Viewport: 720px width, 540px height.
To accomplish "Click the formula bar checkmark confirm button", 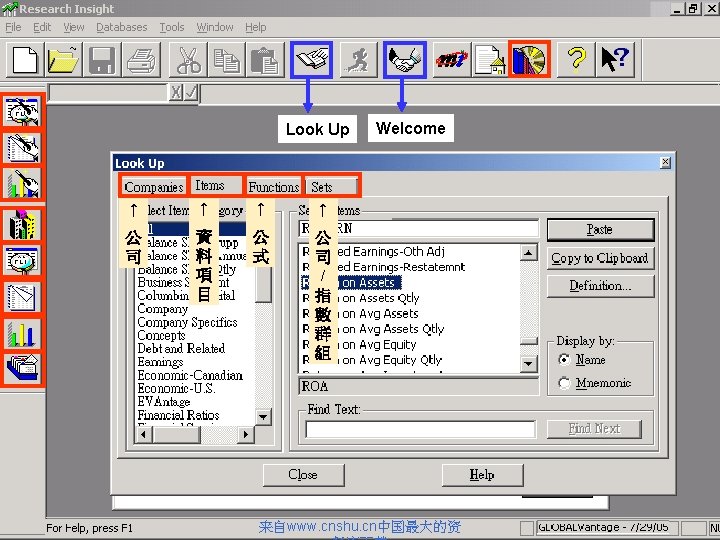I will coord(191,93).
